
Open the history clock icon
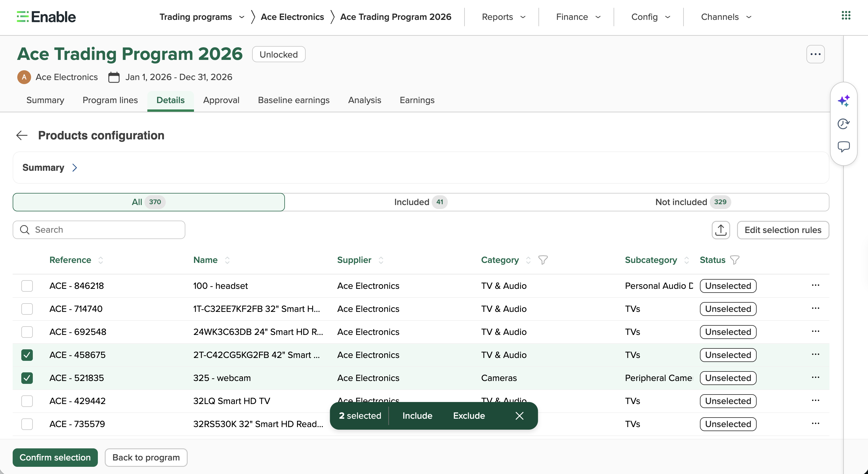(844, 124)
